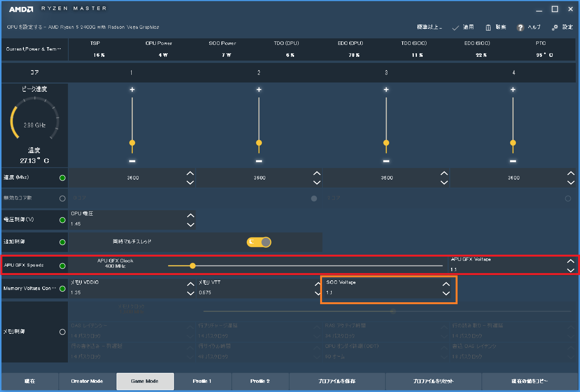Viewport: 580px width, 392px height.
Task: Select the Game Mode tab
Action: [x=145, y=381]
